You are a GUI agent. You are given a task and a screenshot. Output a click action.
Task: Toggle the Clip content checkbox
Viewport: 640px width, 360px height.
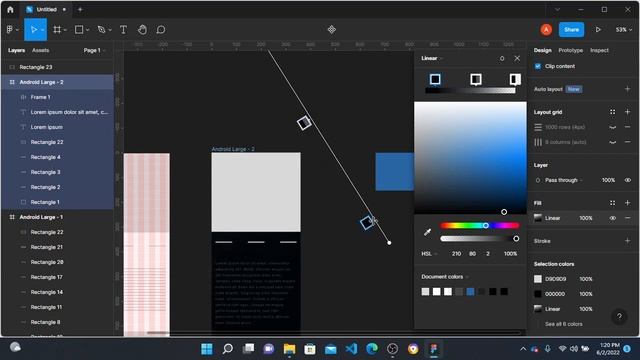(x=538, y=66)
